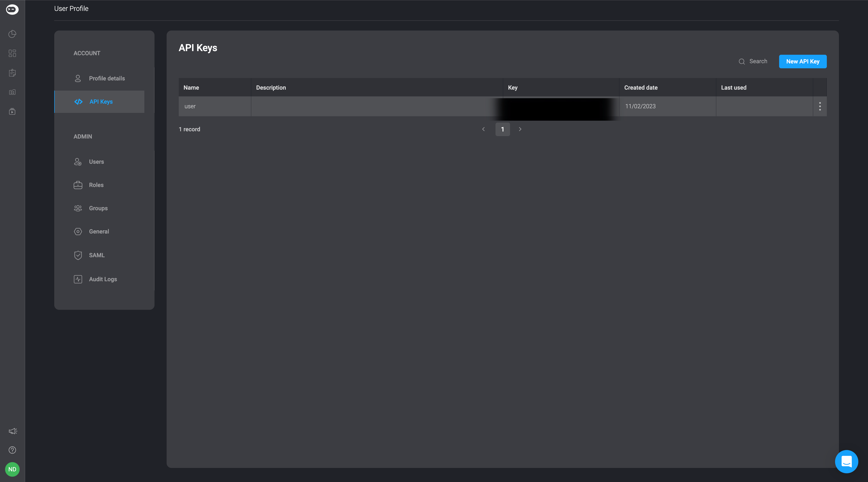This screenshot has width=868, height=482.
Task: Open the Users admin section
Action: tap(96, 162)
